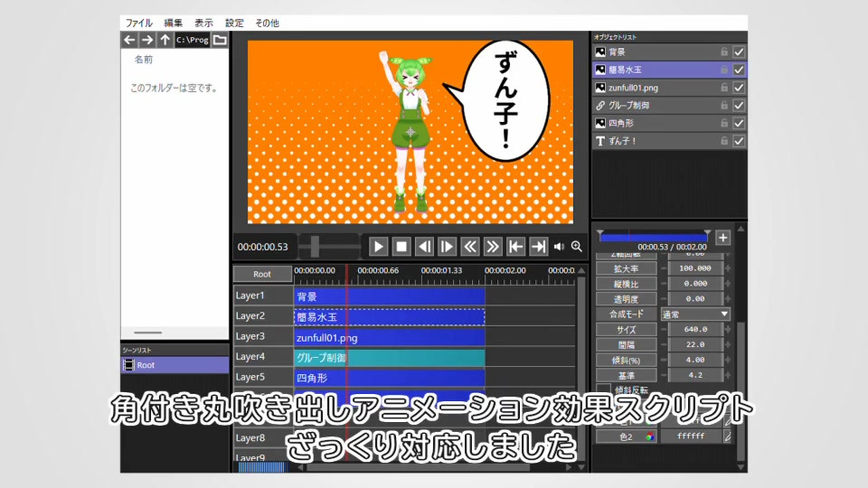Click the C:\Prog path field

[192, 40]
